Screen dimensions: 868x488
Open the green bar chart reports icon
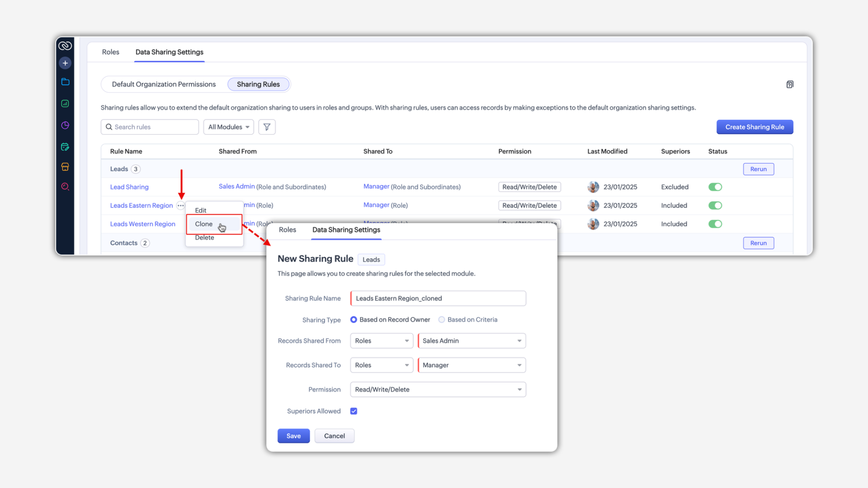coord(65,103)
